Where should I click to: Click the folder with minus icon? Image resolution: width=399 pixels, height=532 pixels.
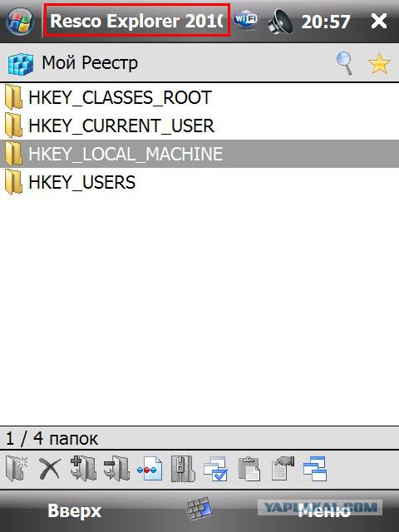click(116, 469)
